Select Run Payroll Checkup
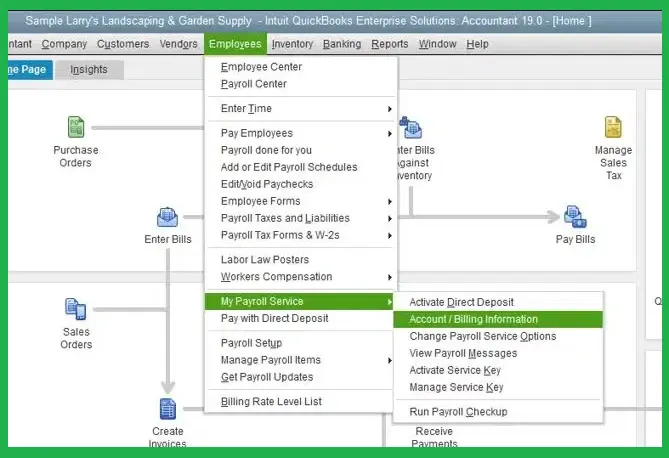This screenshot has width=669, height=458. tap(498, 412)
